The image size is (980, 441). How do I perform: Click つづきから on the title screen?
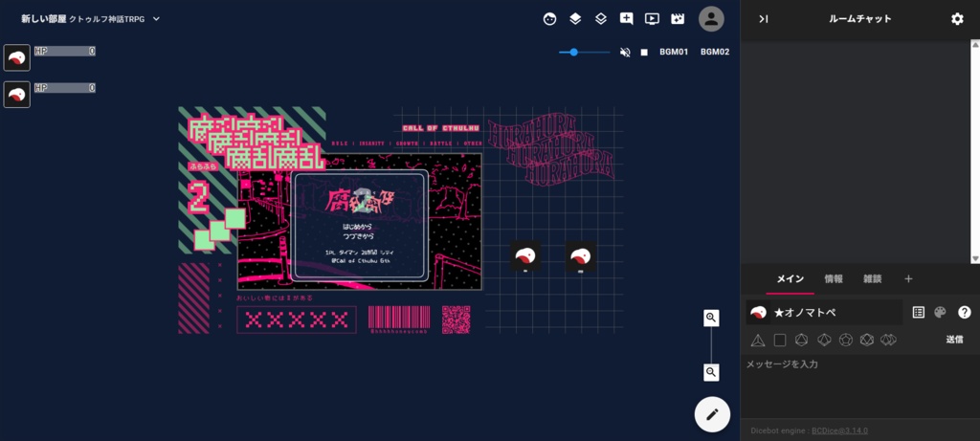358,236
